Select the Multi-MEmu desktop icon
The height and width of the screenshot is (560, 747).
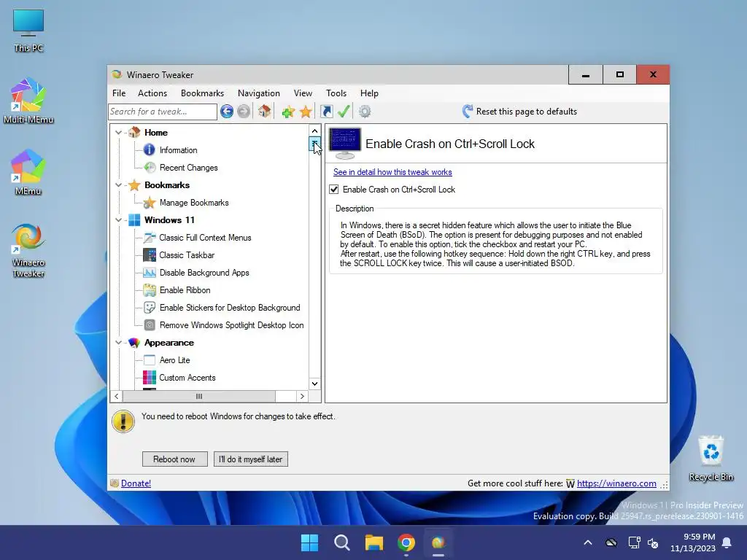tap(28, 101)
